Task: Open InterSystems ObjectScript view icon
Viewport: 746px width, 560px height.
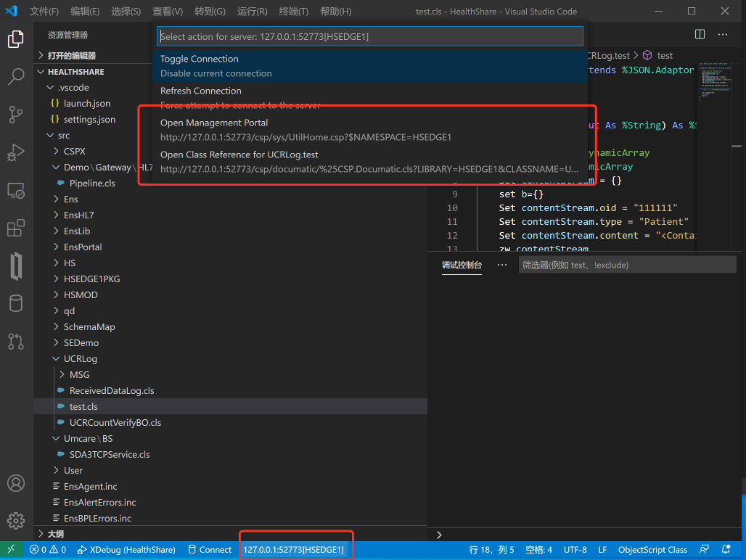Action: 16,265
